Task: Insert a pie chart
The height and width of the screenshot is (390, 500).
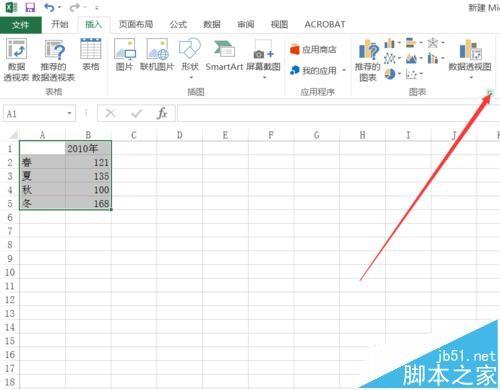Action: coord(392,74)
